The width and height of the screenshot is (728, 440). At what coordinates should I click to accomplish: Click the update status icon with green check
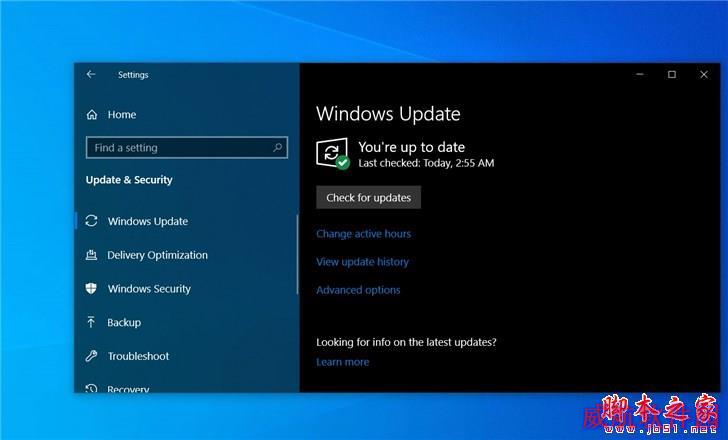[x=332, y=154]
